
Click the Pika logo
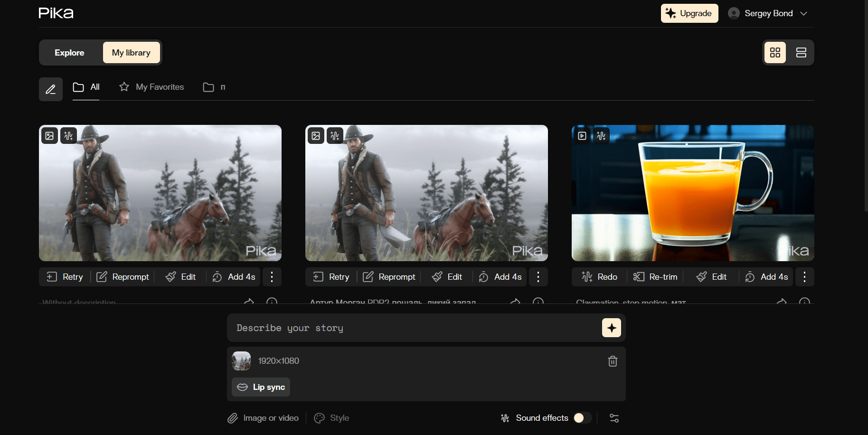point(56,13)
